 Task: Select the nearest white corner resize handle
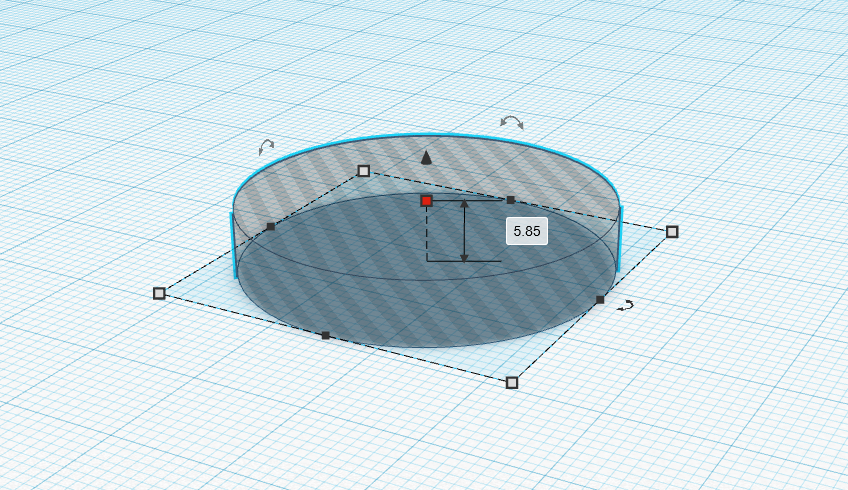point(512,383)
